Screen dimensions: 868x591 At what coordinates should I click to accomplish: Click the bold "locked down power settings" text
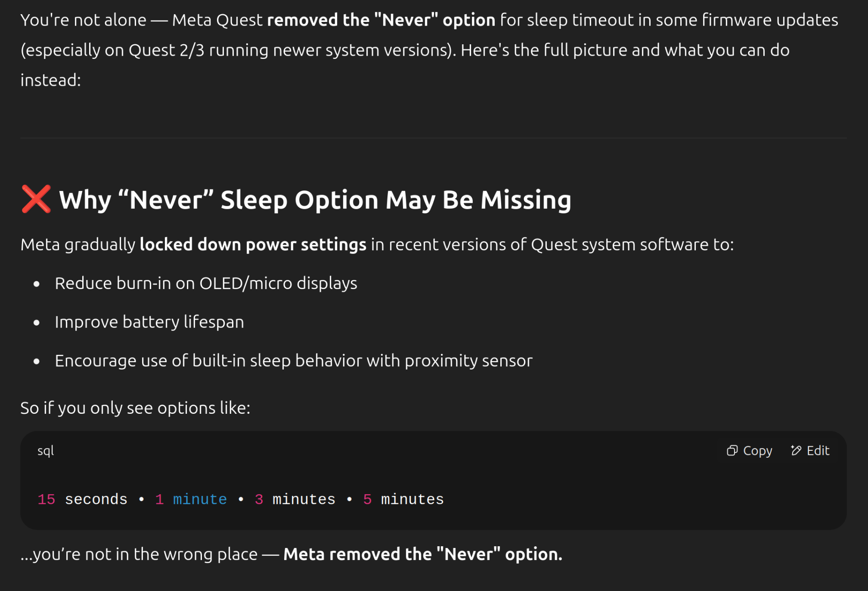(253, 245)
